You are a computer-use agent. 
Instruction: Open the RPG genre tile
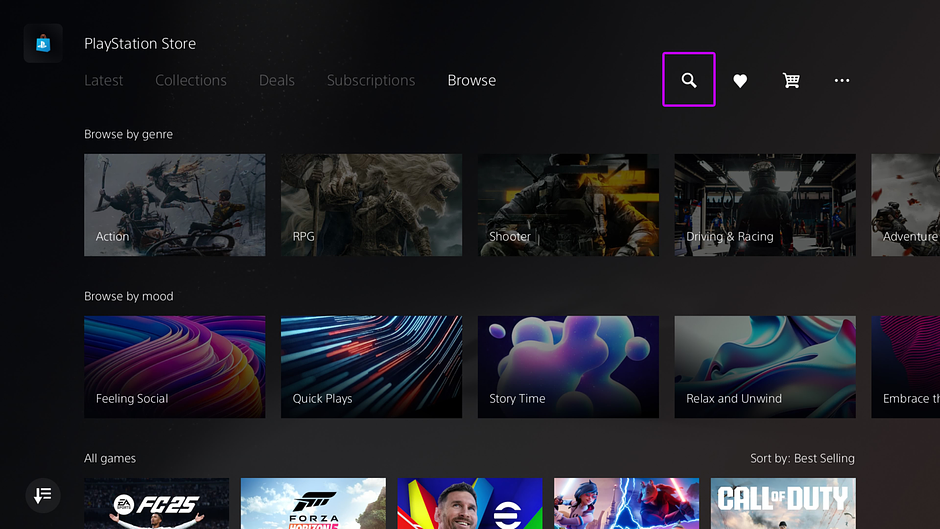click(x=371, y=205)
